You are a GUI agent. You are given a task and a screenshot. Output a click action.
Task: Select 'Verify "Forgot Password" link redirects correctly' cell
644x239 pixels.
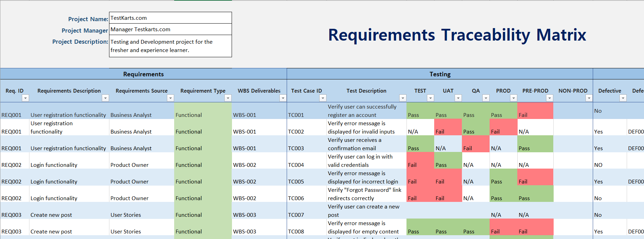pos(367,194)
